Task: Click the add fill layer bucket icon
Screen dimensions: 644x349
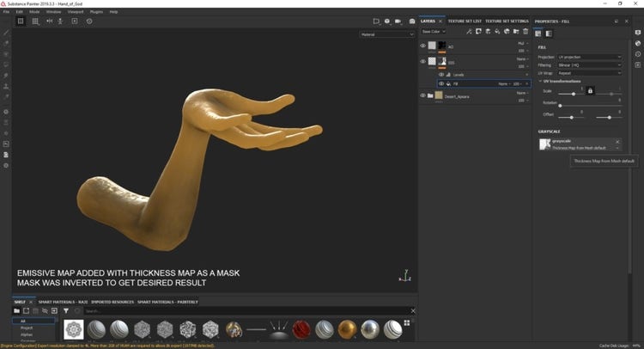Action: (496, 32)
